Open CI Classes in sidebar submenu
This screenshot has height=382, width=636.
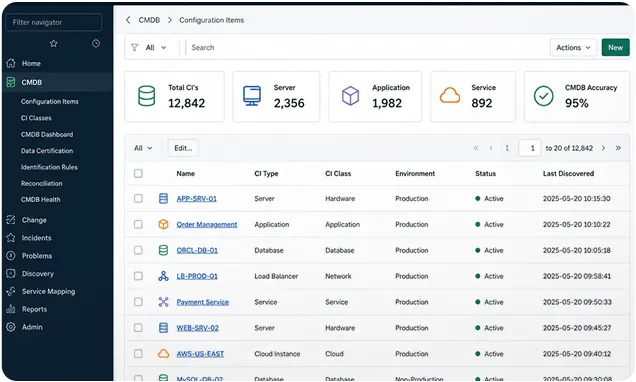pos(36,118)
